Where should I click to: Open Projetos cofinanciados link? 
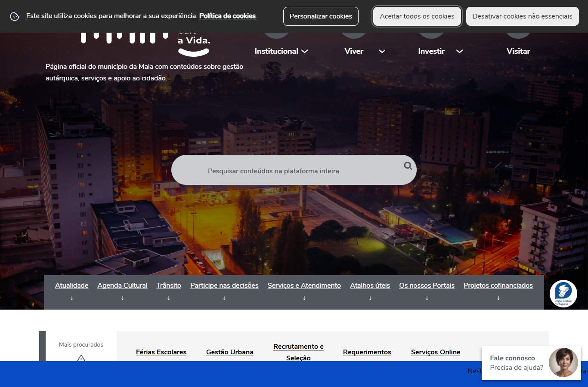coord(498,286)
